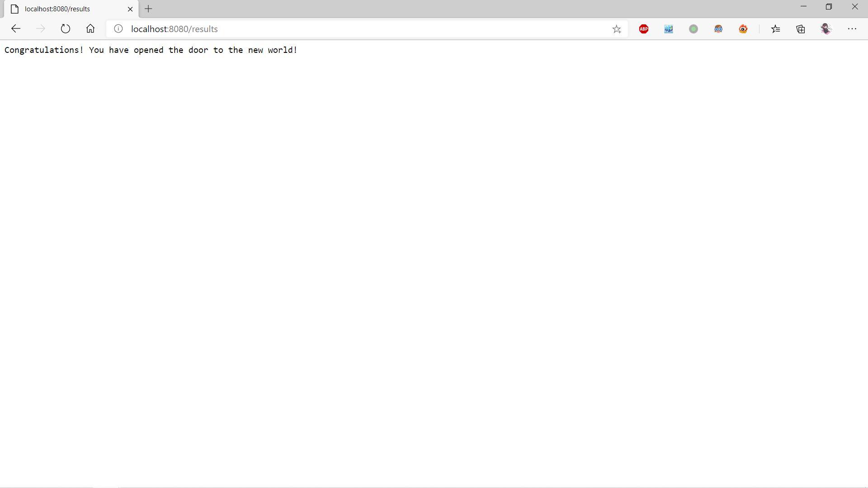Image resolution: width=868 pixels, height=488 pixels.
Task: Refresh the results page
Action: pos(66,29)
